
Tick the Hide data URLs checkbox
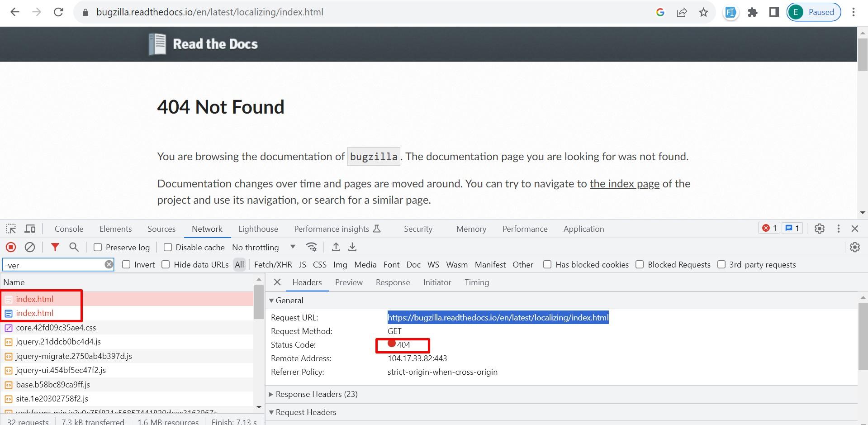click(166, 264)
